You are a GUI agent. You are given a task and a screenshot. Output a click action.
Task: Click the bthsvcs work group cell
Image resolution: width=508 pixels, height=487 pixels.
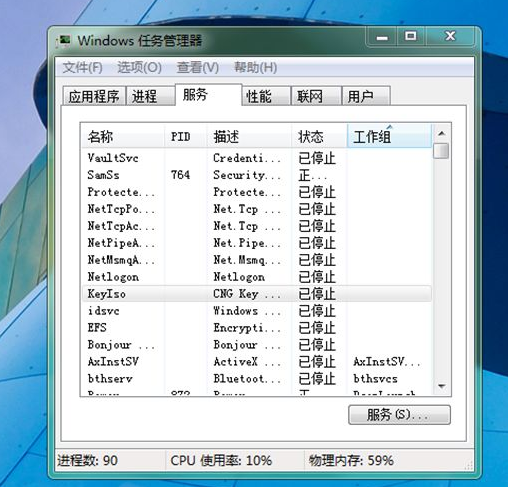click(x=375, y=379)
